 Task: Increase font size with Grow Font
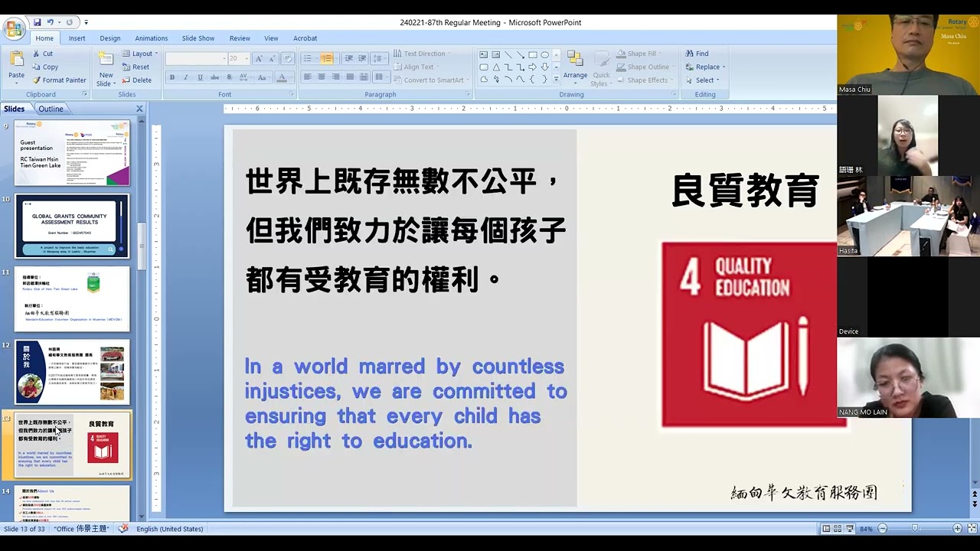(x=258, y=59)
